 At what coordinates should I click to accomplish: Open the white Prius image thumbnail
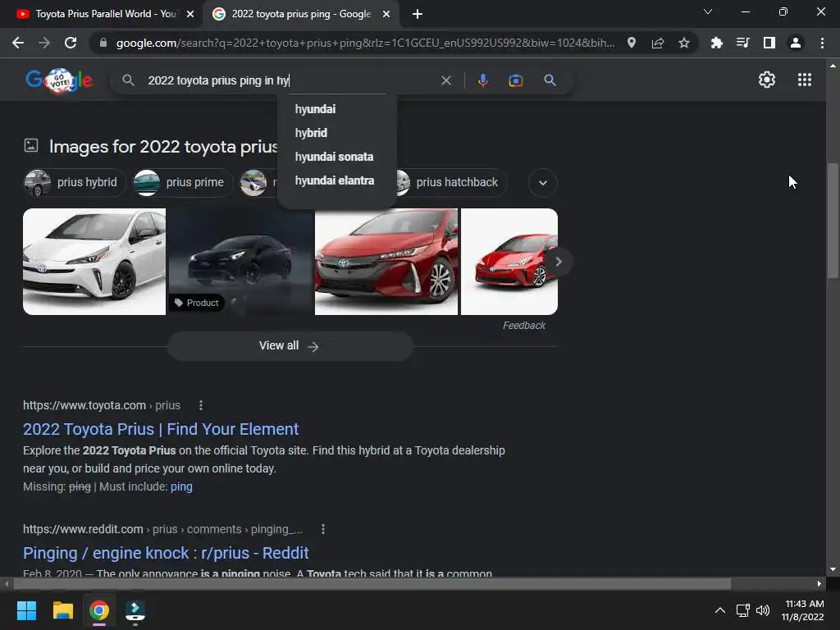click(94, 262)
